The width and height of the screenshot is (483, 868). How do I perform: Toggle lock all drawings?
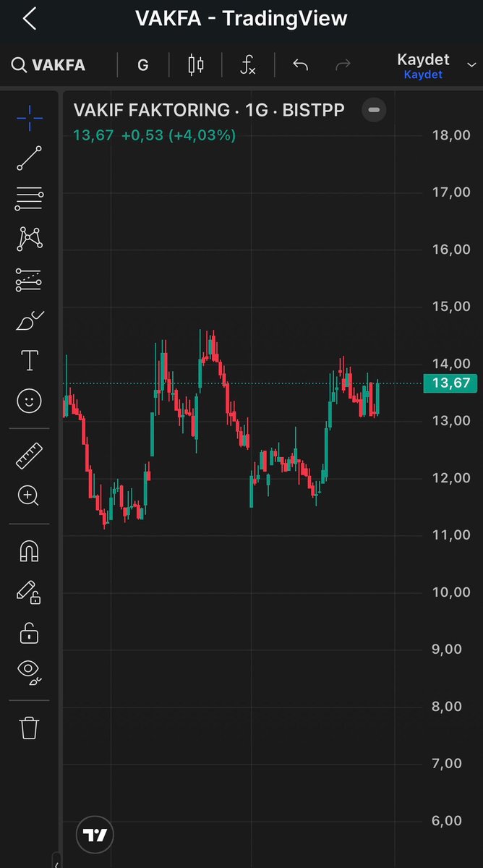pyautogui.click(x=30, y=633)
